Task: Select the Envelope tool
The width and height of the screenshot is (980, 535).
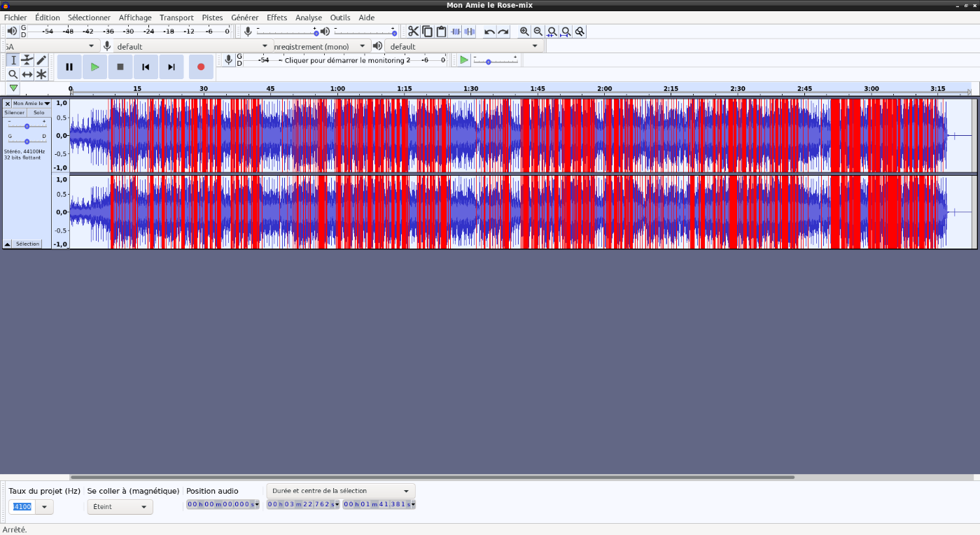Action: [27, 60]
